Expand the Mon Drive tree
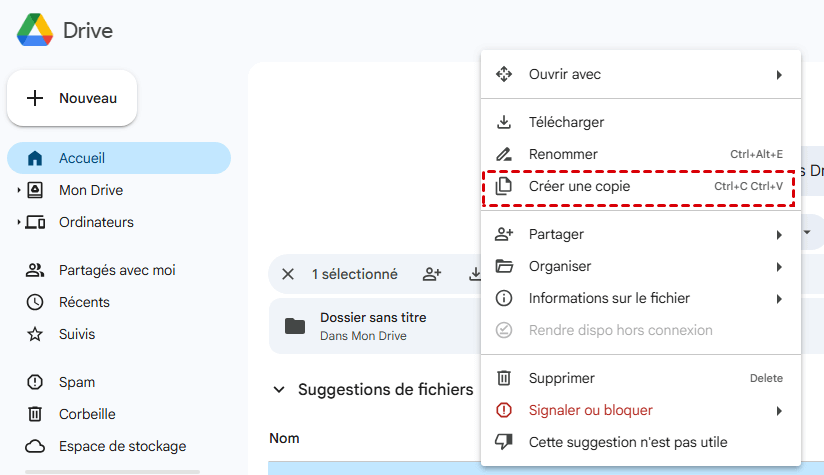Viewport: 824px width, 475px height. (x=18, y=190)
